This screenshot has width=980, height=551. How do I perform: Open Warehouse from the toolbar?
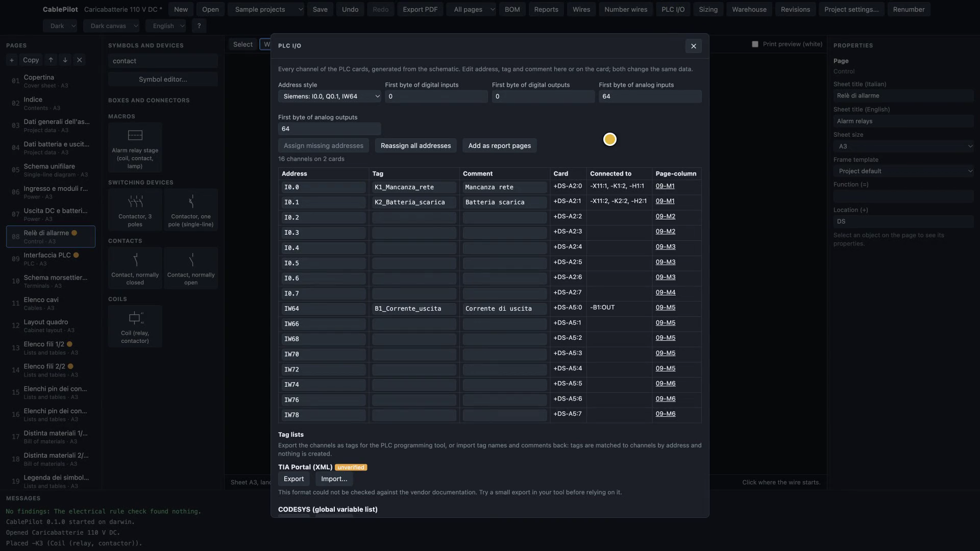pos(749,10)
